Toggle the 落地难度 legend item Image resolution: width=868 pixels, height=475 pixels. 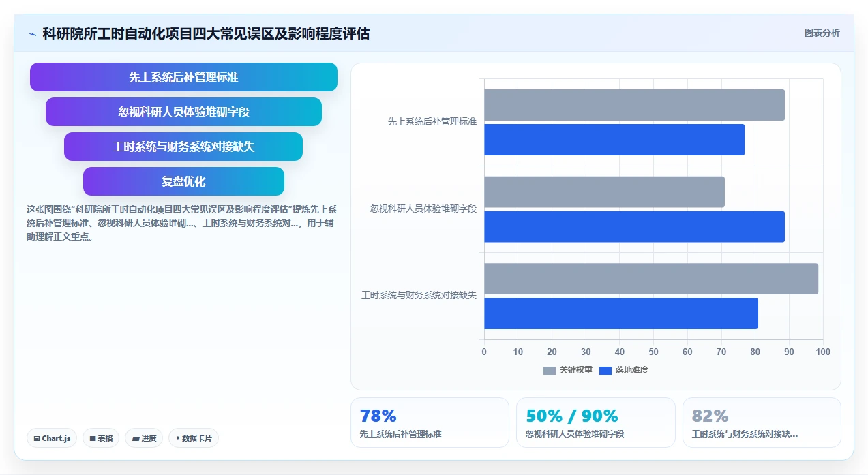623,370
